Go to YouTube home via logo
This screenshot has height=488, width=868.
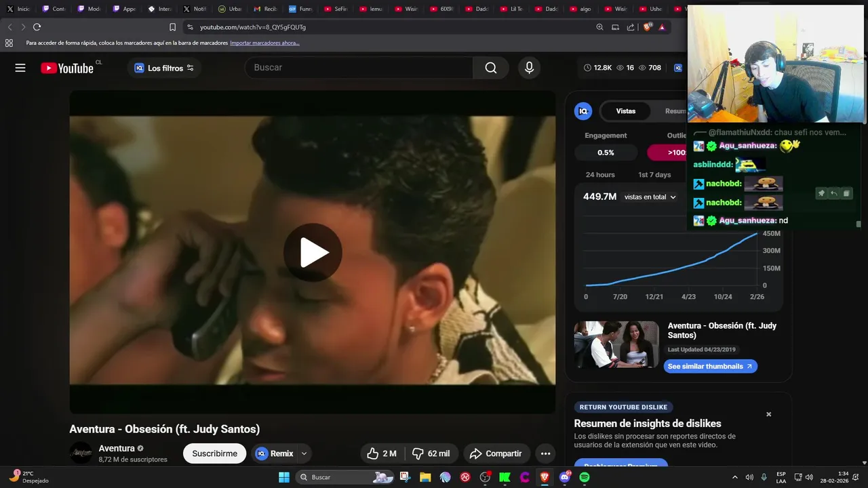coord(67,68)
